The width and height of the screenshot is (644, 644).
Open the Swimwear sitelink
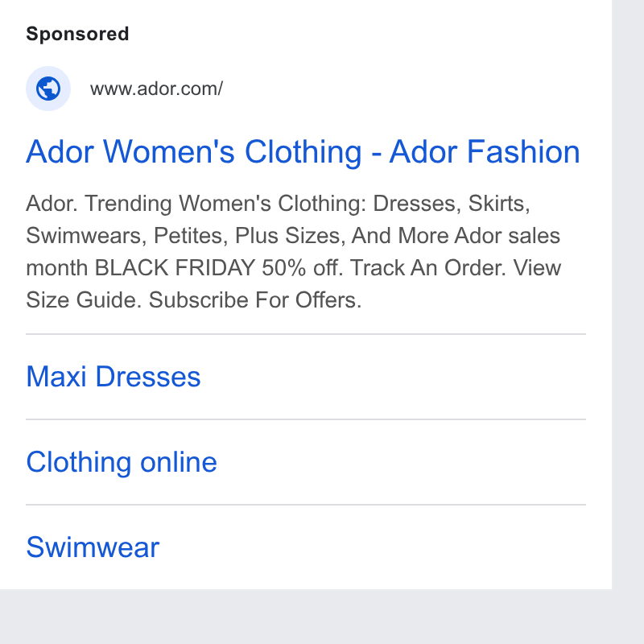93,547
